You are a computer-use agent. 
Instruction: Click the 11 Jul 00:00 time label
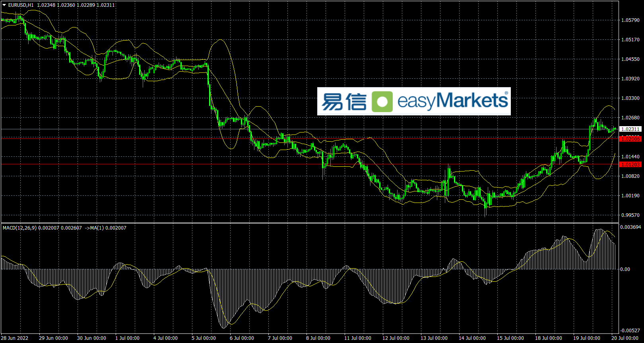tap(358, 338)
